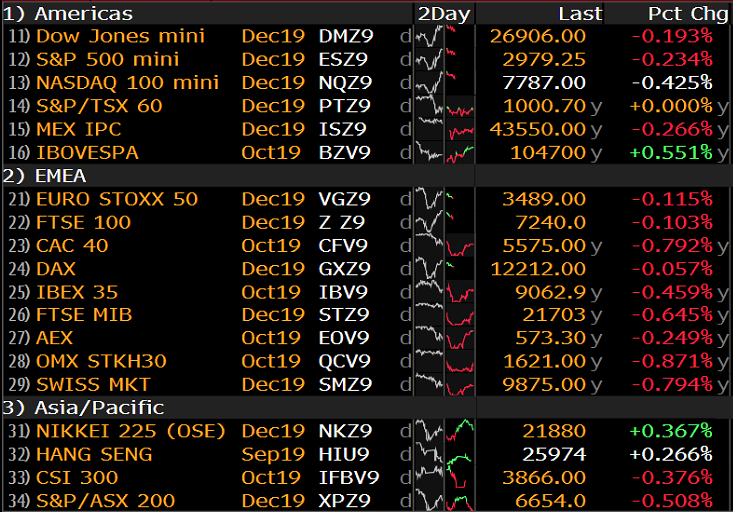Click last price 2979.25
733x512 pixels.
[544, 59]
